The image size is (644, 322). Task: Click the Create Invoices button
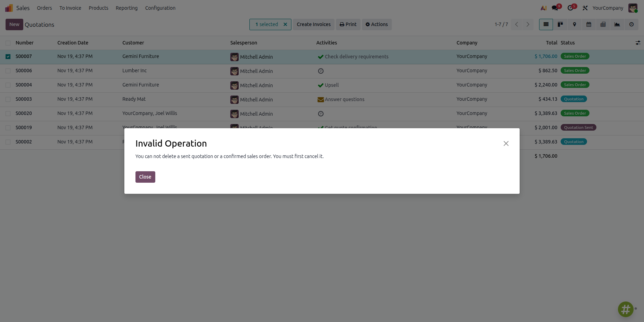coord(314,24)
